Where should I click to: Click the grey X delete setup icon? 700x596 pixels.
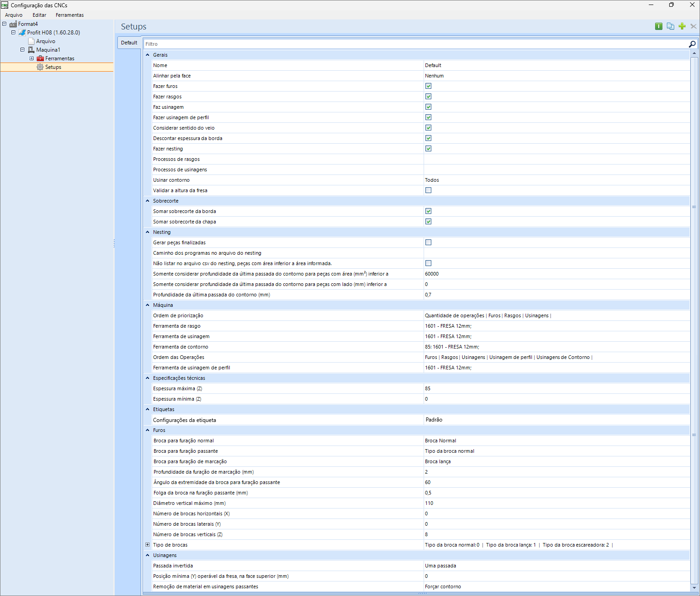coord(693,26)
